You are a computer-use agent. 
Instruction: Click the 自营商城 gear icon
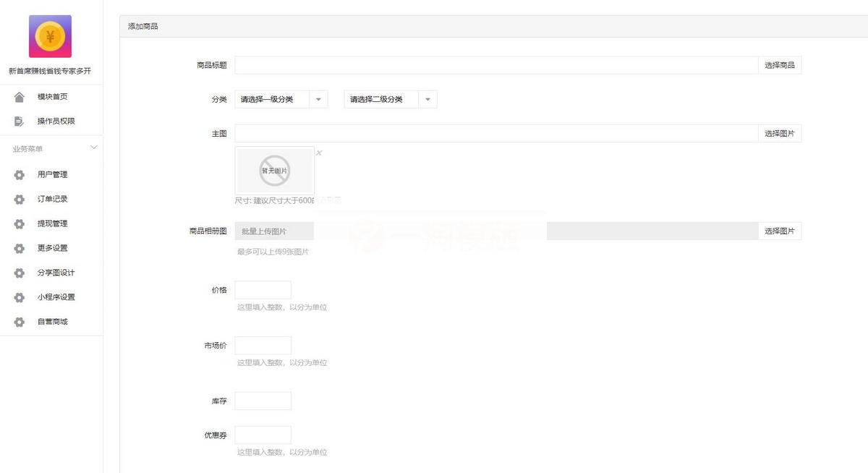[x=18, y=322]
